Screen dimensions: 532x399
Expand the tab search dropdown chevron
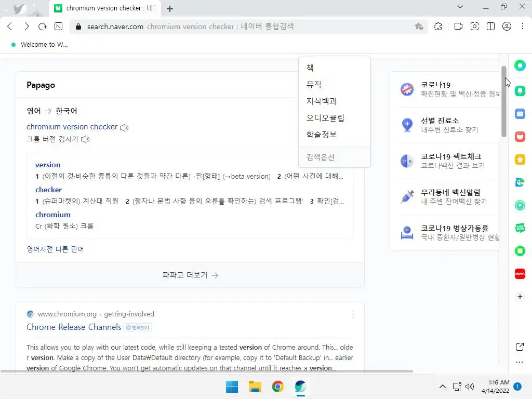pos(460,7)
